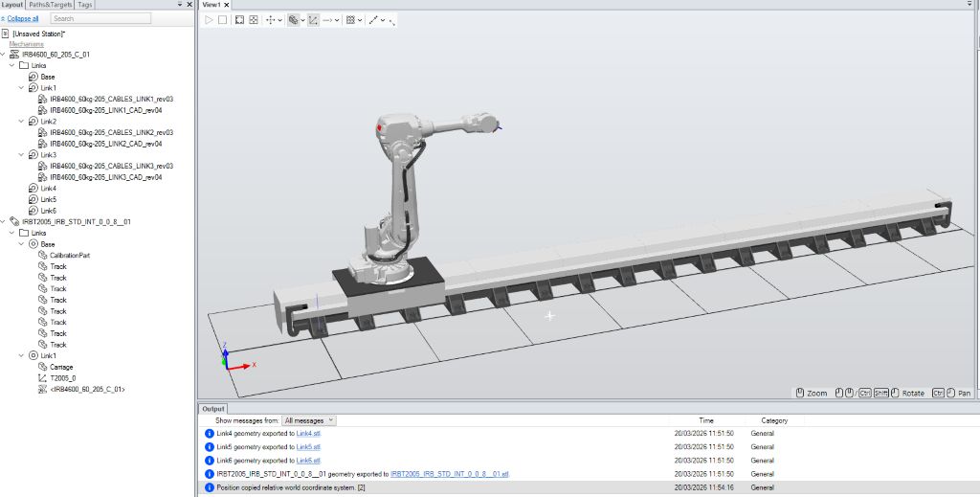Switch to the Paths&Targets tab
The height and width of the screenshot is (497, 980).
(x=51, y=5)
